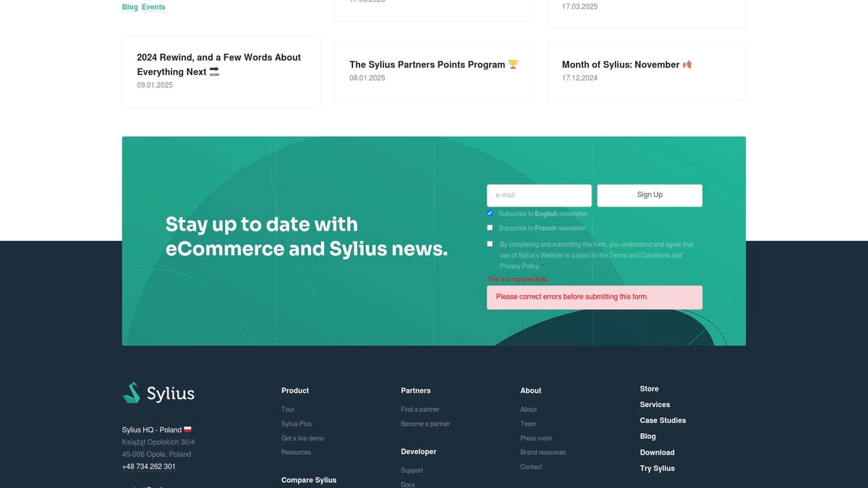The width and height of the screenshot is (868, 488).
Task: Open the Events tag link
Action: click(153, 7)
